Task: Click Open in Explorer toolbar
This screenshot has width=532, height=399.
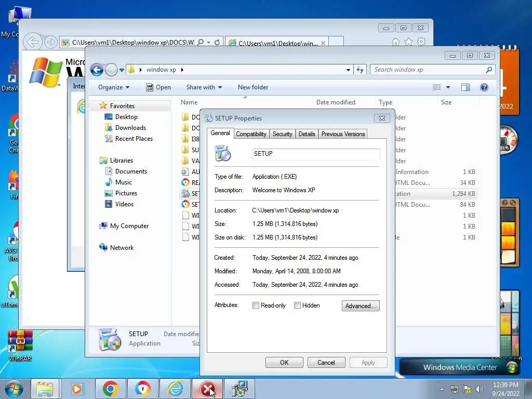Action: tap(158, 87)
